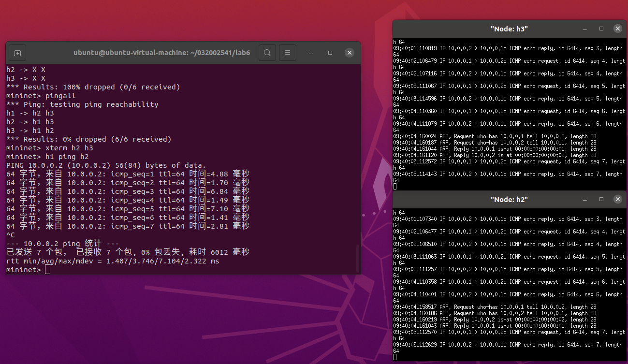
Task: Click the "h3 -> X X" line
Action: 26,78
